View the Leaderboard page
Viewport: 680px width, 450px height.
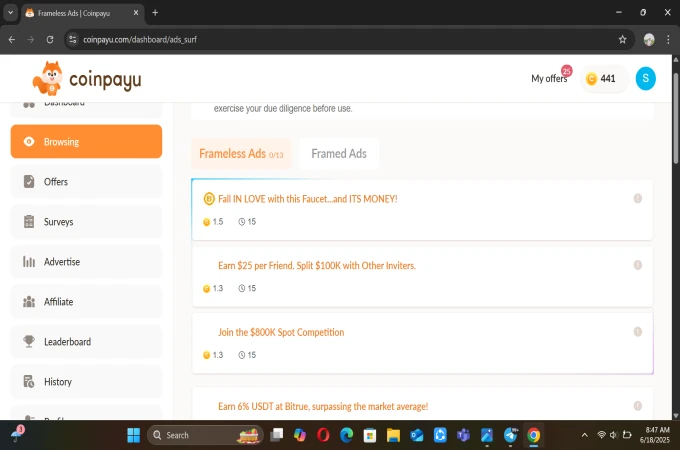86,342
